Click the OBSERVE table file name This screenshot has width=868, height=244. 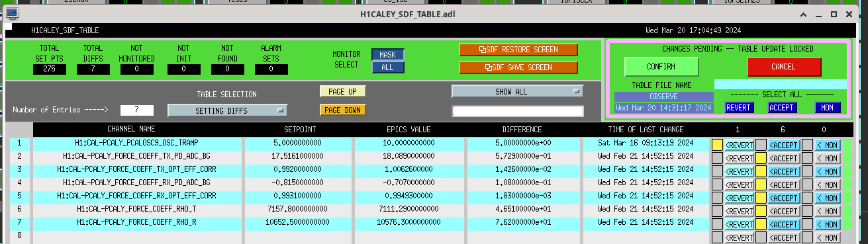click(664, 97)
